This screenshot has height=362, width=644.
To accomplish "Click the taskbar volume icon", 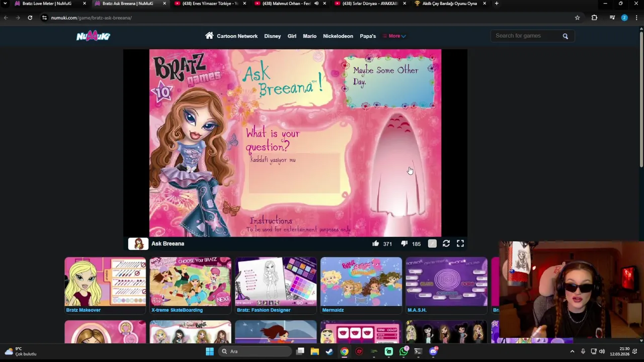I will click(x=602, y=351).
